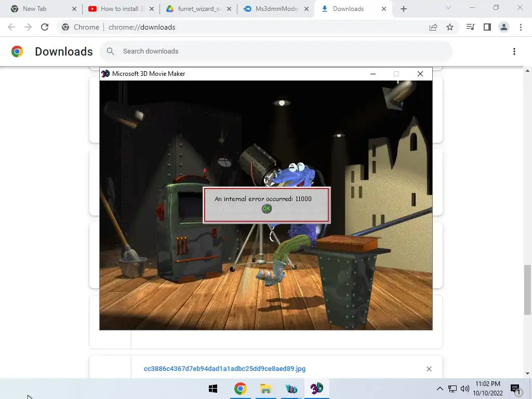The height and width of the screenshot is (399, 532).
Task: Close the How to install tab
Action: click(x=152, y=9)
